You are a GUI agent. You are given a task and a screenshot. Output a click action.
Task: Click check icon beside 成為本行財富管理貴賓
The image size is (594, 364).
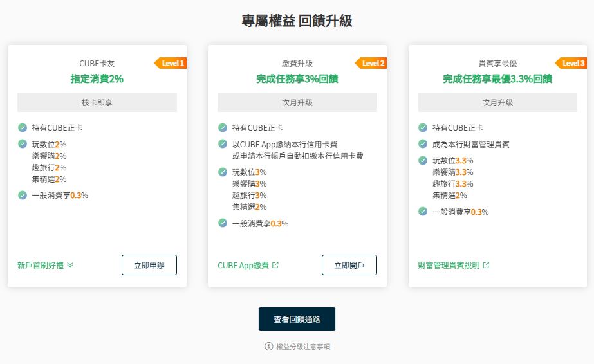tap(423, 144)
